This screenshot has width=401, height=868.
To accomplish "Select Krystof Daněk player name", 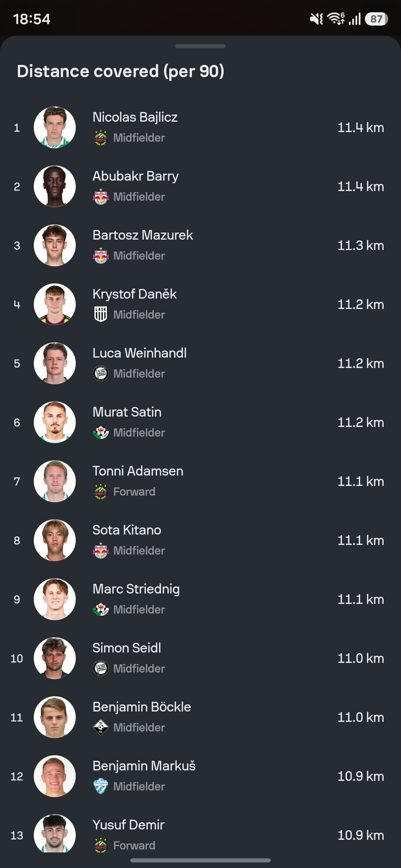I will point(134,294).
